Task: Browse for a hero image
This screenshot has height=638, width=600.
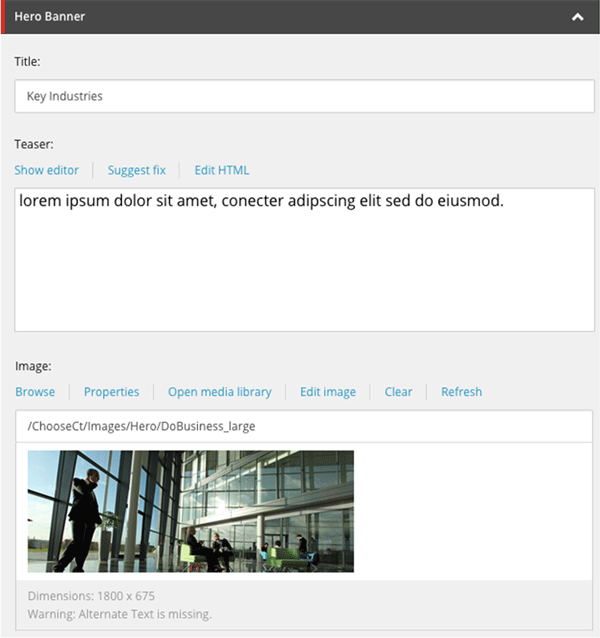Action: [x=35, y=392]
